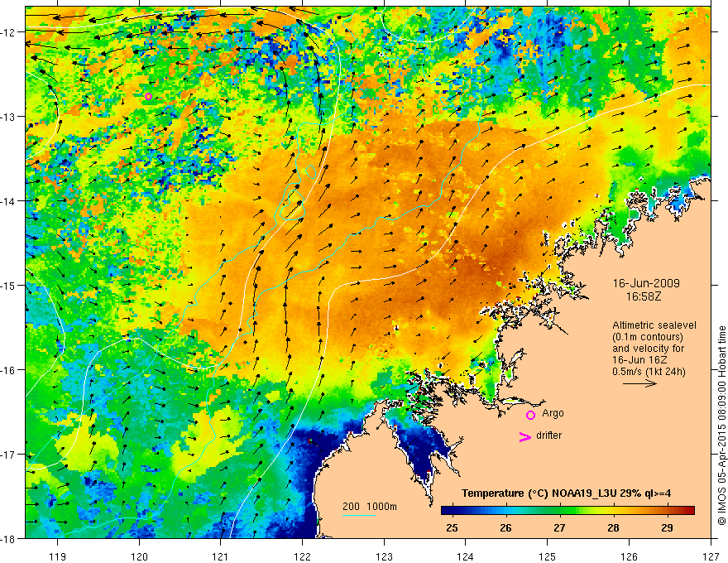This screenshot has width=728, height=563.
Task: Click the longitude label 126
Action: pos(629,556)
